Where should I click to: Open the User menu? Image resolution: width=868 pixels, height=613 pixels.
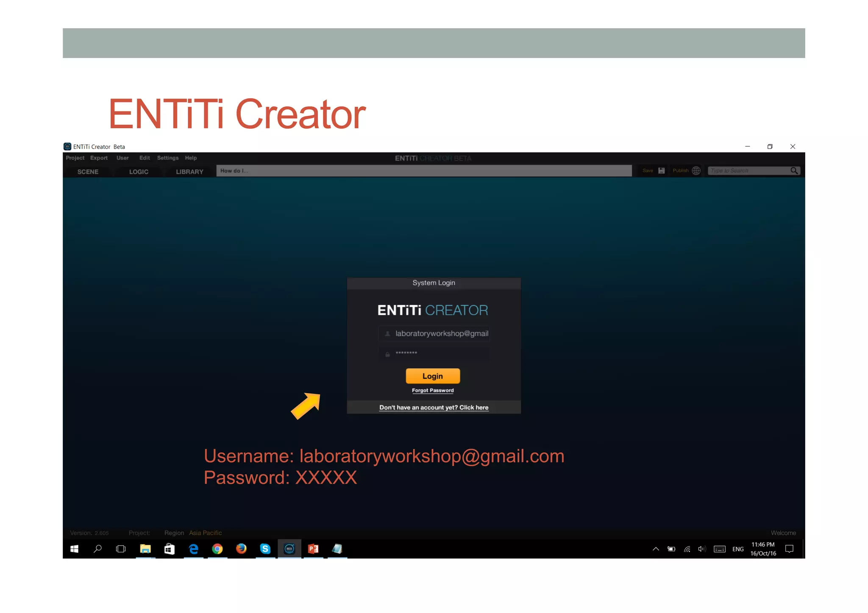(x=122, y=158)
